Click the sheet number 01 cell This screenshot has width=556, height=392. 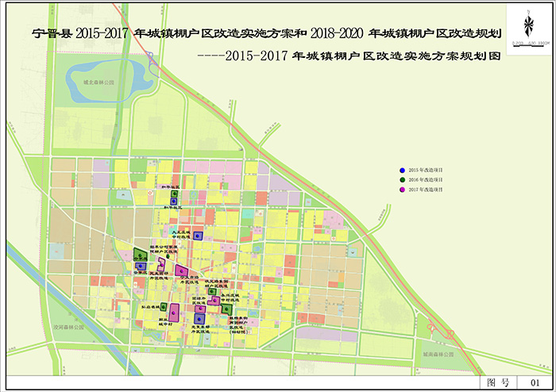(x=534, y=382)
